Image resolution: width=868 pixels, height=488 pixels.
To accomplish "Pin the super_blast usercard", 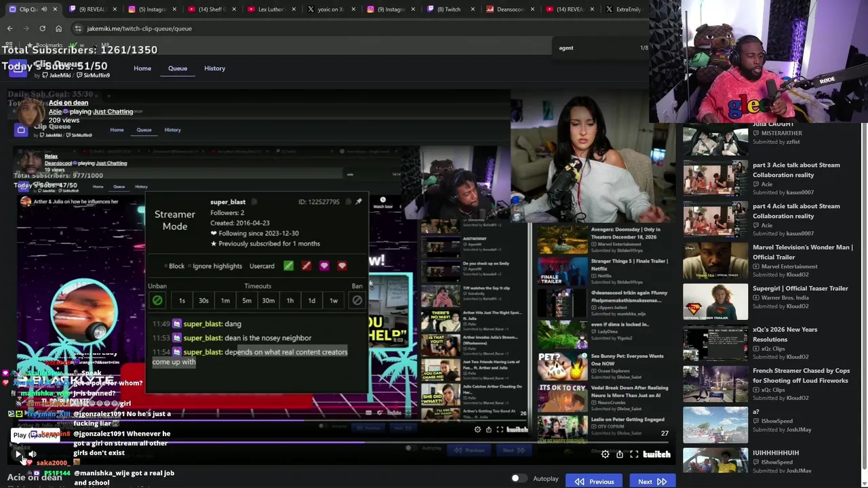I will click(x=359, y=201).
